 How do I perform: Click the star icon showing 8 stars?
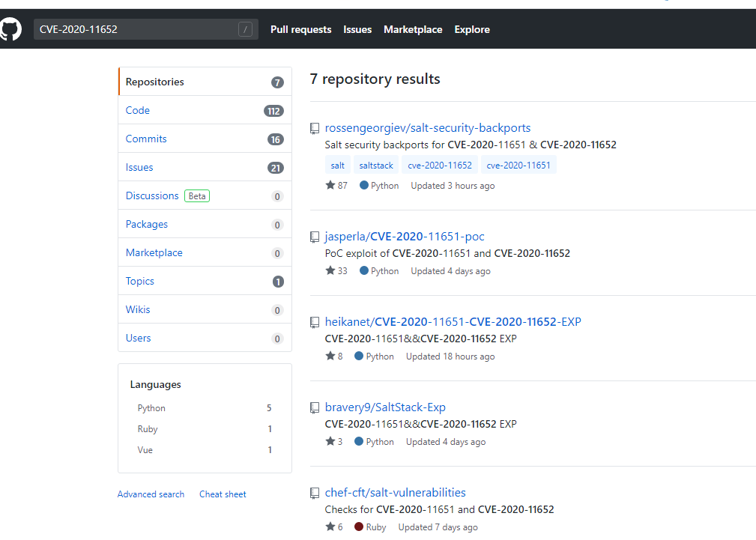(330, 356)
